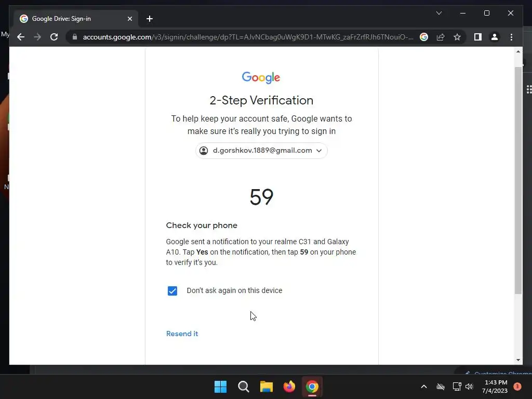Open the notifications badge showing 3
532x399 pixels.
[517, 387]
